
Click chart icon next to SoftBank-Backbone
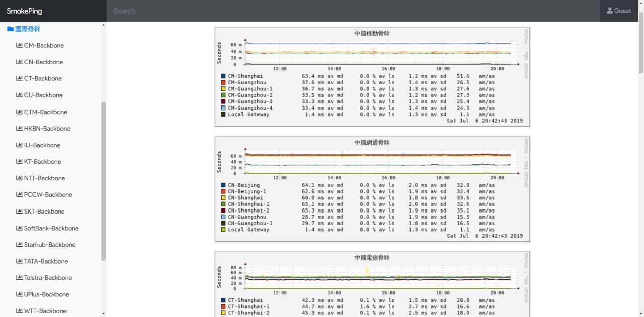19,228
